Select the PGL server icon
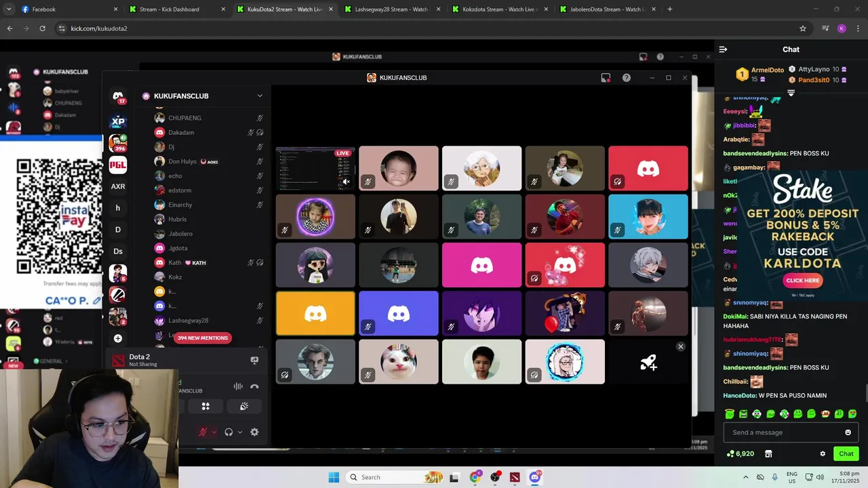This screenshot has width=868, height=488. (x=118, y=165)
